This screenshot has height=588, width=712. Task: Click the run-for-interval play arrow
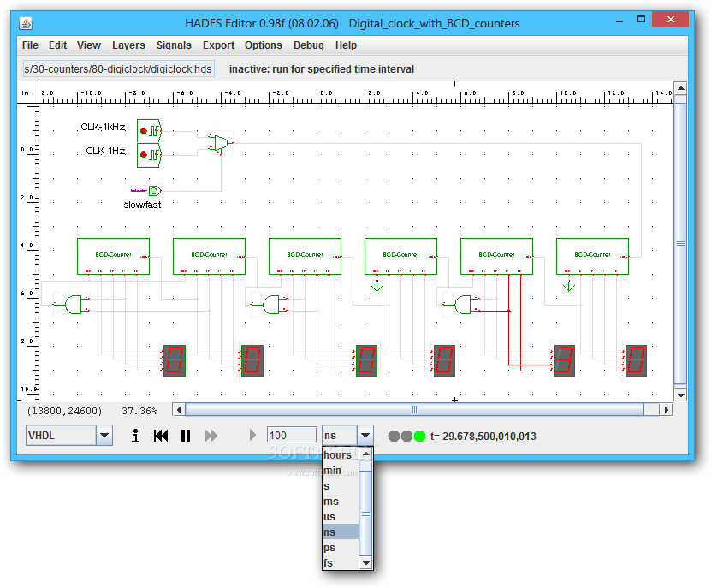(252, 436)
